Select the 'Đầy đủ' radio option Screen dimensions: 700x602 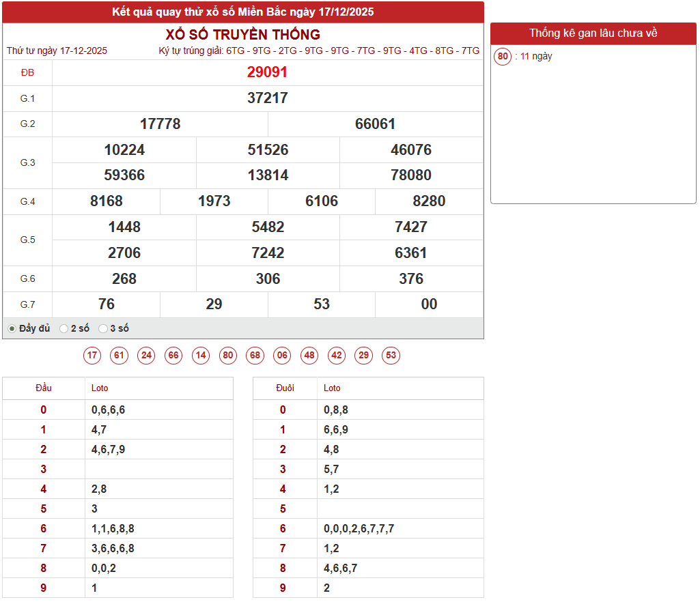click(x=12, y=329)
